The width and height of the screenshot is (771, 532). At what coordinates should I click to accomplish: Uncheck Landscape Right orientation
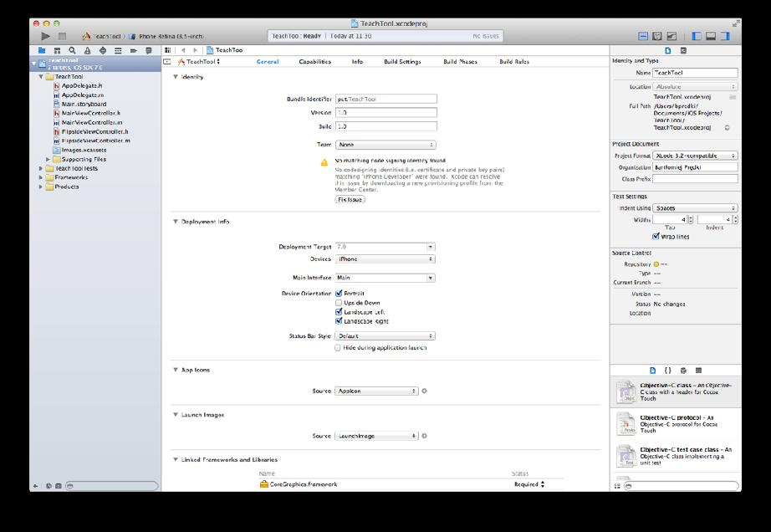339,321
